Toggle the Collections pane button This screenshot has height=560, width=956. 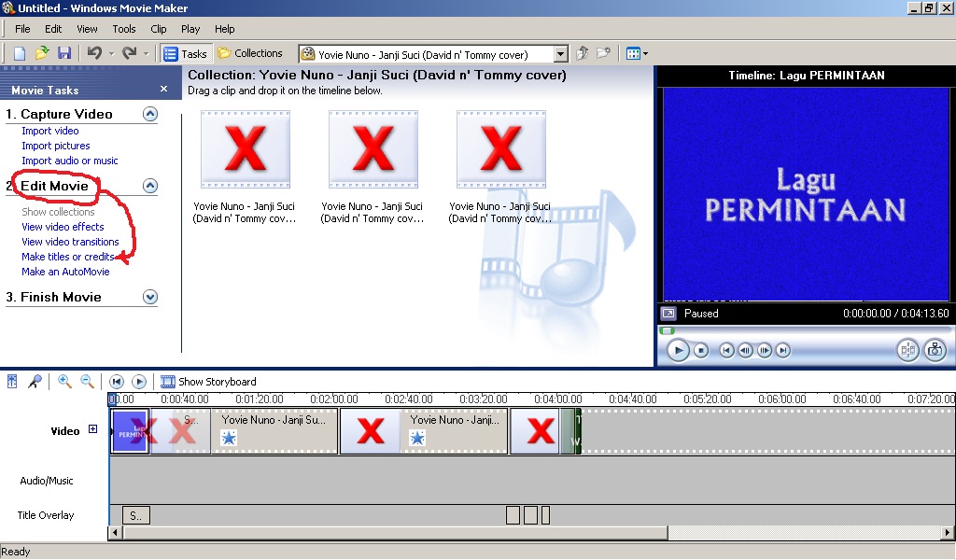(x=250, y=53)
